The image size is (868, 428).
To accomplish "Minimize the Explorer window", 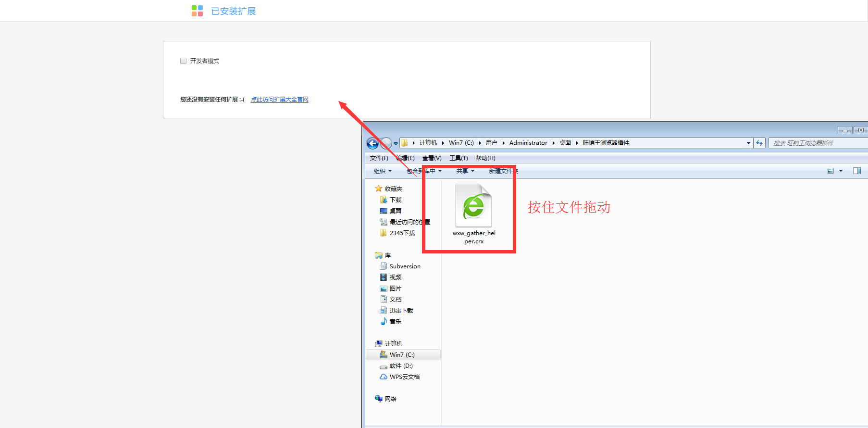I will (845, 130).
